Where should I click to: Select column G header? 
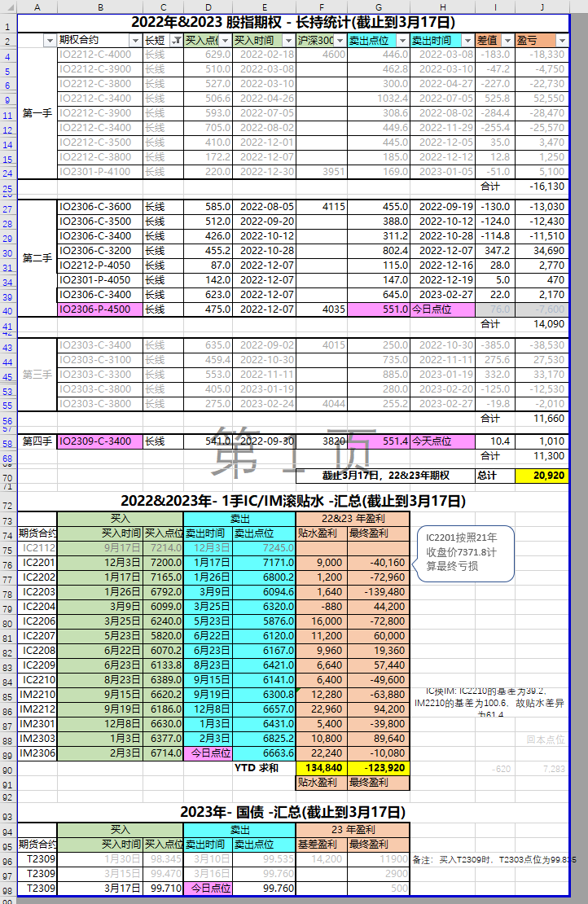pyautogui.click(x=379, y=7)
